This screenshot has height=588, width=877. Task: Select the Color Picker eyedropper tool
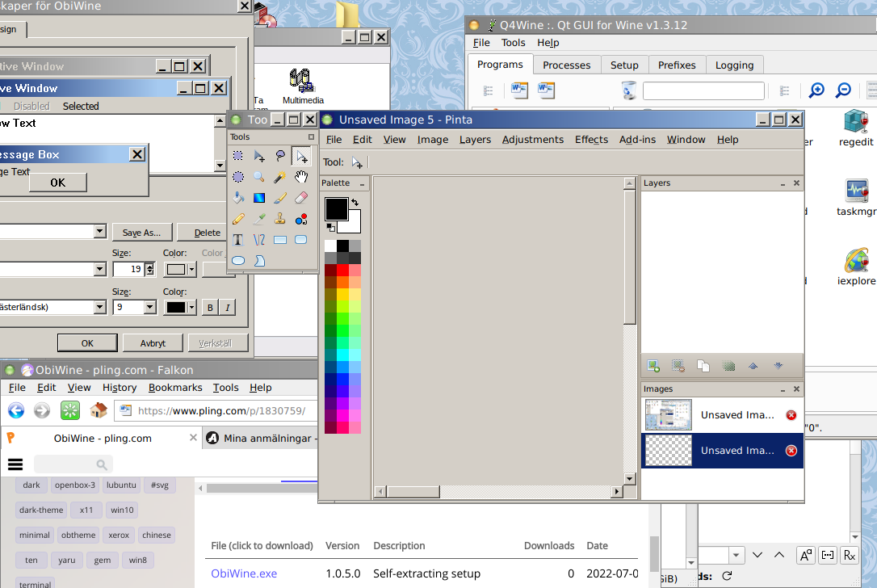click(259, 219)
